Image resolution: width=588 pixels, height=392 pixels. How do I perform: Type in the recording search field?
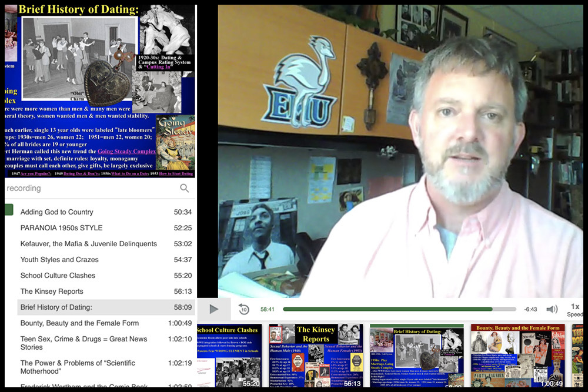88,188
